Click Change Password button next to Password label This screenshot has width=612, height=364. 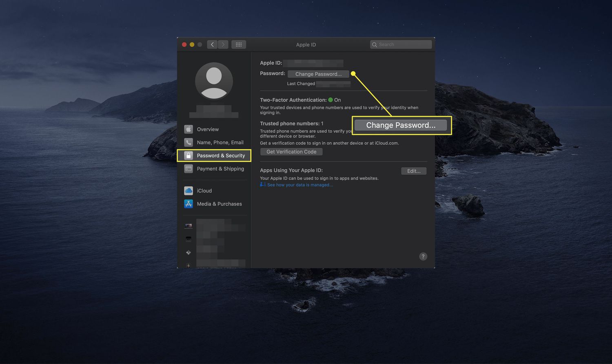click(x=318, y=74)
